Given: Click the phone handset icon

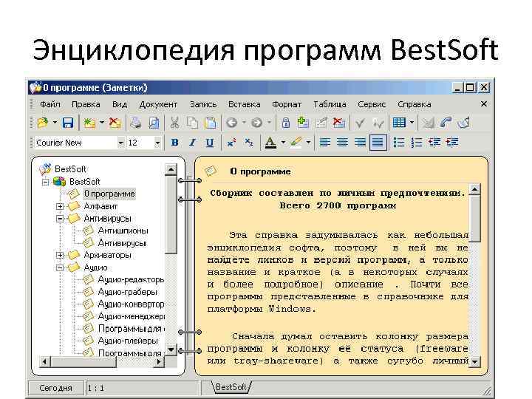Looking at the screenshot, I should pyautogui.click(x=446, y=123).
